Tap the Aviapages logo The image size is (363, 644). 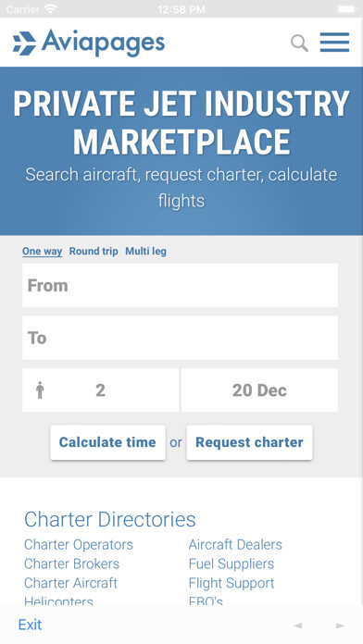pos(89,43)
